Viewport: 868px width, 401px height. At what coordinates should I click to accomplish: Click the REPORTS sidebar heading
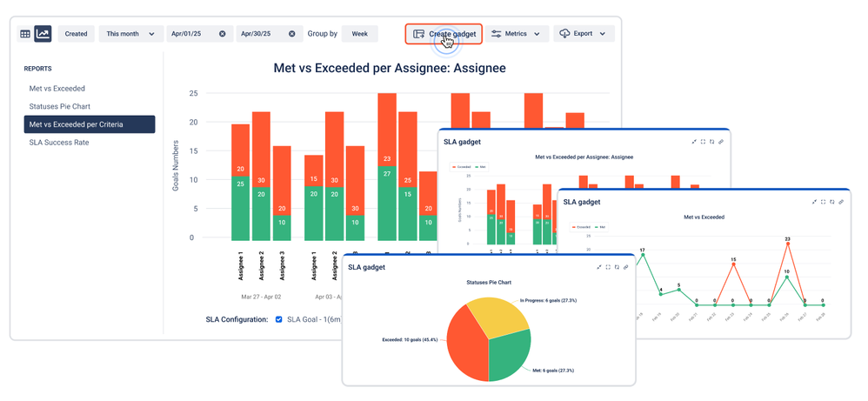point(37,69)
